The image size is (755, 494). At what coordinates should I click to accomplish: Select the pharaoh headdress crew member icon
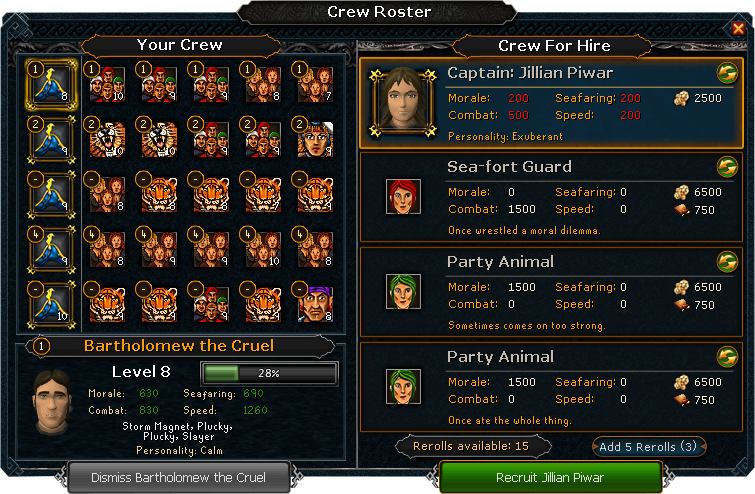(315, 139)
